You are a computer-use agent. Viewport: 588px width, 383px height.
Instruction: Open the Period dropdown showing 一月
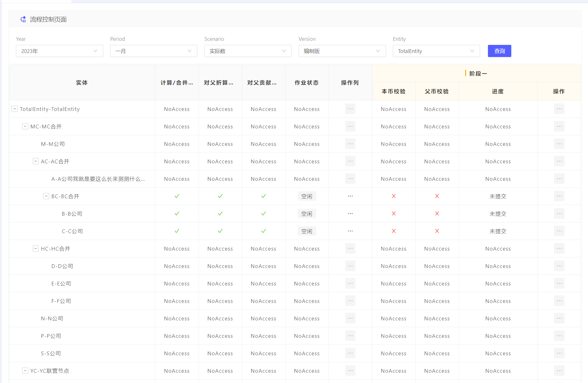point(153,51)
